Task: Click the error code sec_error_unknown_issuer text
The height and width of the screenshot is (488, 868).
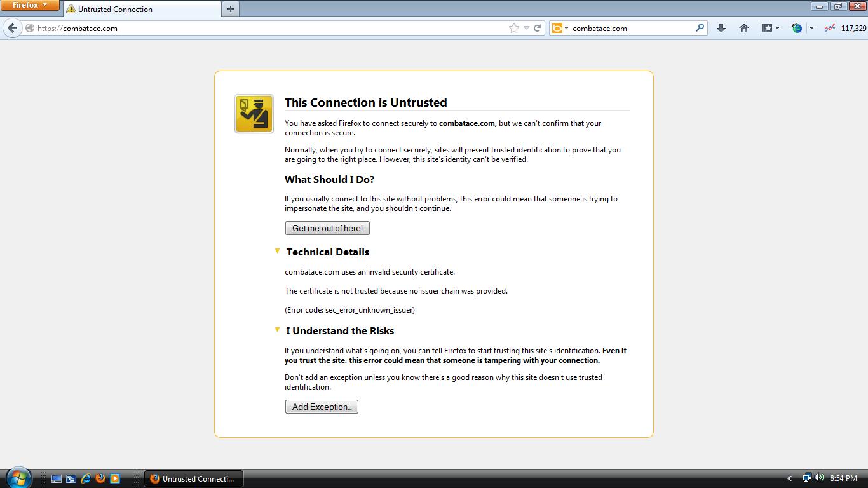Action: (x=349, y=310)
